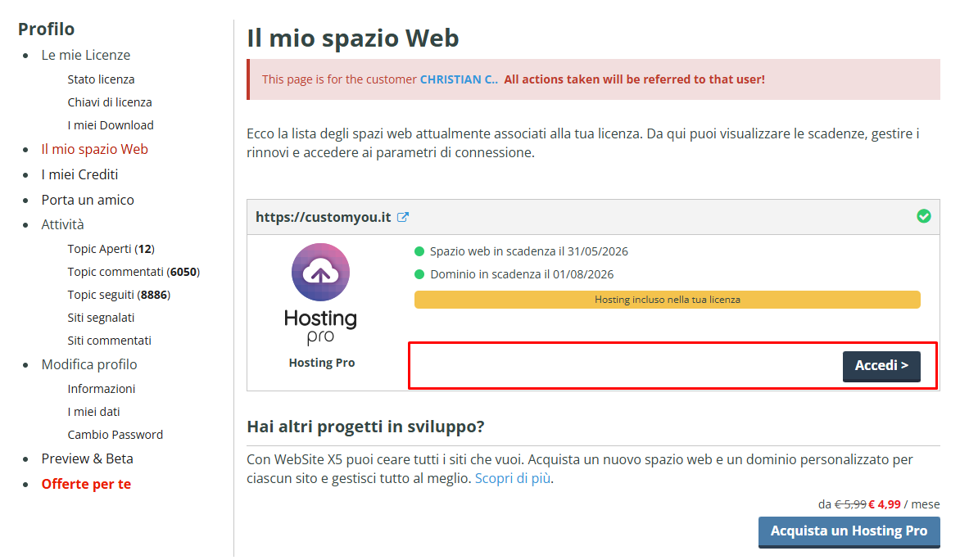Viewport: 960px width, 560px height.
Task: Navigate to I miei Crediti
Action: click(79, 174)
